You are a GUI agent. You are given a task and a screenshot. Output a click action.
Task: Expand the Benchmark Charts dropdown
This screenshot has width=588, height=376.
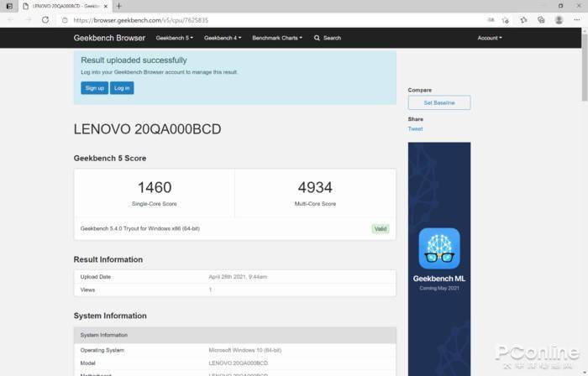[x=277, y=38]
